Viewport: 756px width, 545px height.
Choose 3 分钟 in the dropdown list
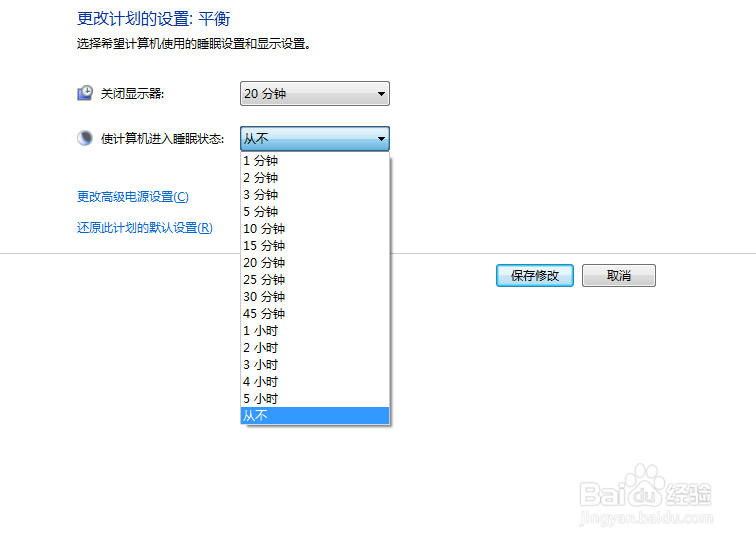click(x=315, y=194)
